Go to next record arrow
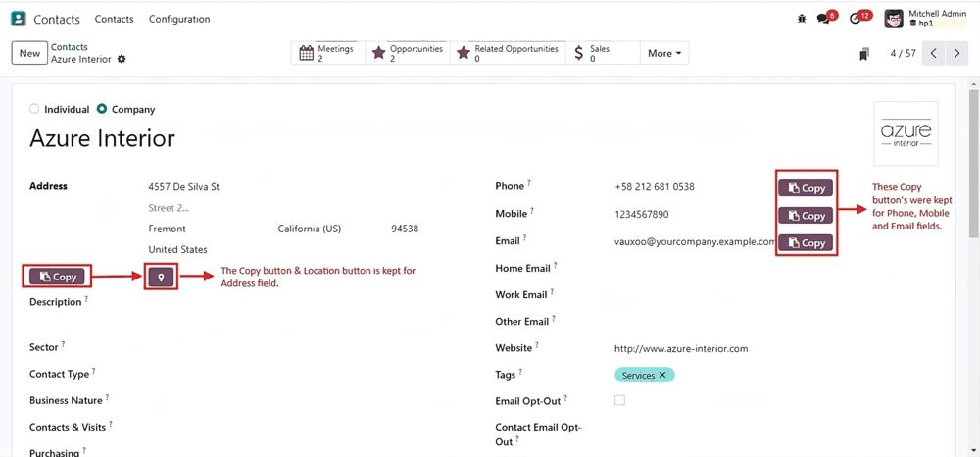The height and width of the screenshot is (457, 980). tap(956, 53)
